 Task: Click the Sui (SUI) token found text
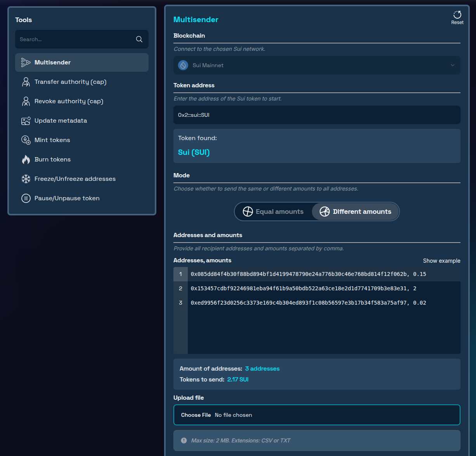(194, 152)
